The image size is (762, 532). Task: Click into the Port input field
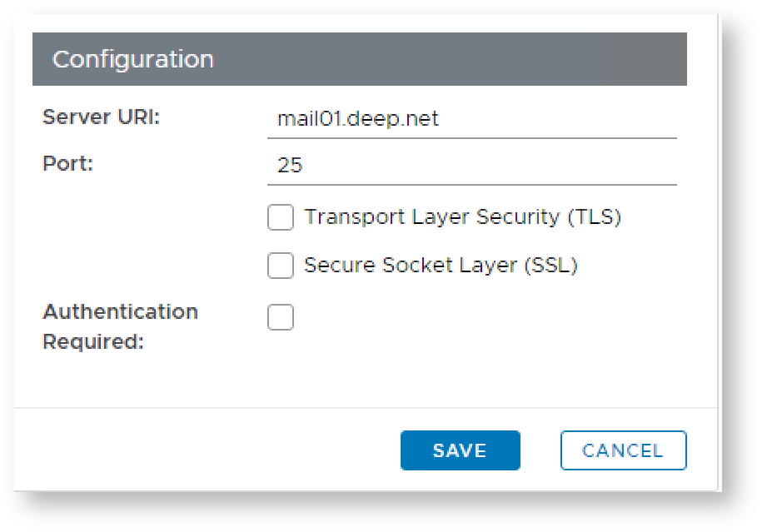(x=471, y=166)
